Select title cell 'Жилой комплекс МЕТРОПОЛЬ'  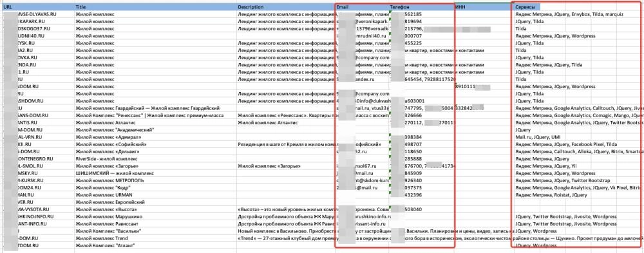109,180
